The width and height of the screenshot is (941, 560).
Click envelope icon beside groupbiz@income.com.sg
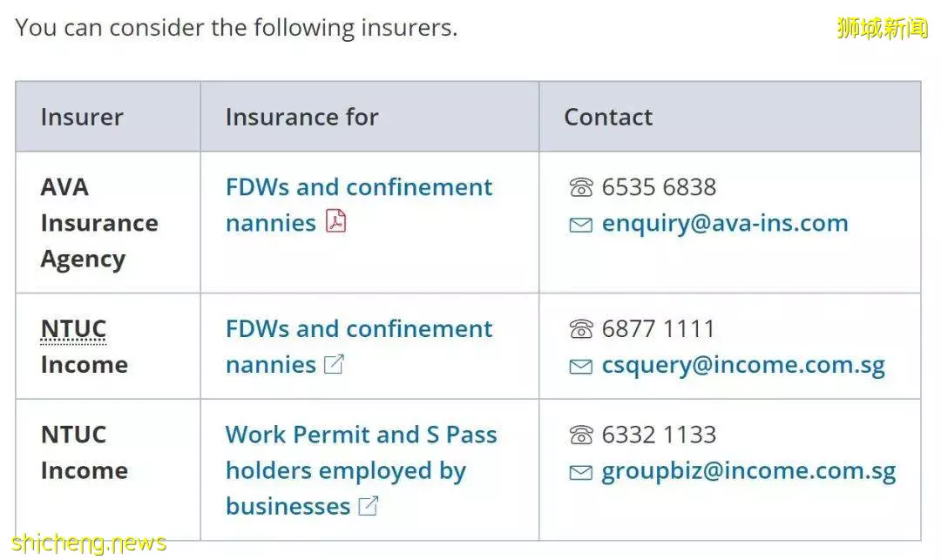(x=581, y=473)
